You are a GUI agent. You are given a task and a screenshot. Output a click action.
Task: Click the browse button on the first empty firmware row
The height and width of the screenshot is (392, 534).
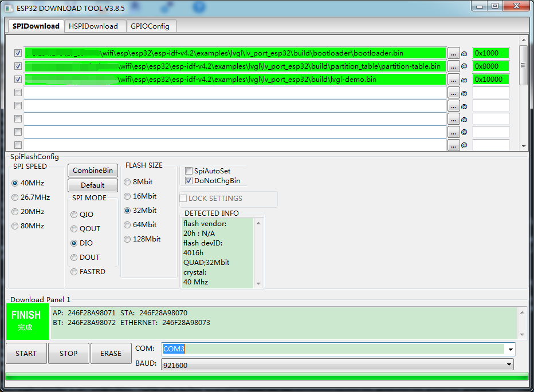tap(453, 92)
